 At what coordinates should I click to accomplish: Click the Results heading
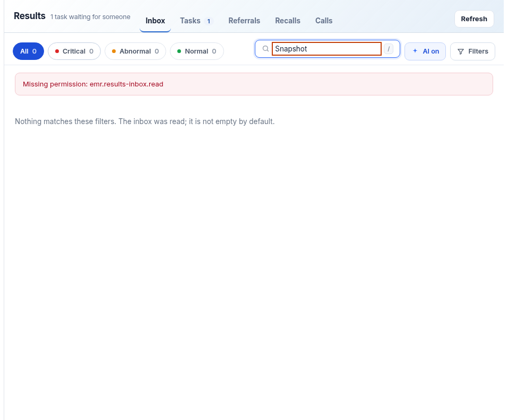(x=30, y=16)
